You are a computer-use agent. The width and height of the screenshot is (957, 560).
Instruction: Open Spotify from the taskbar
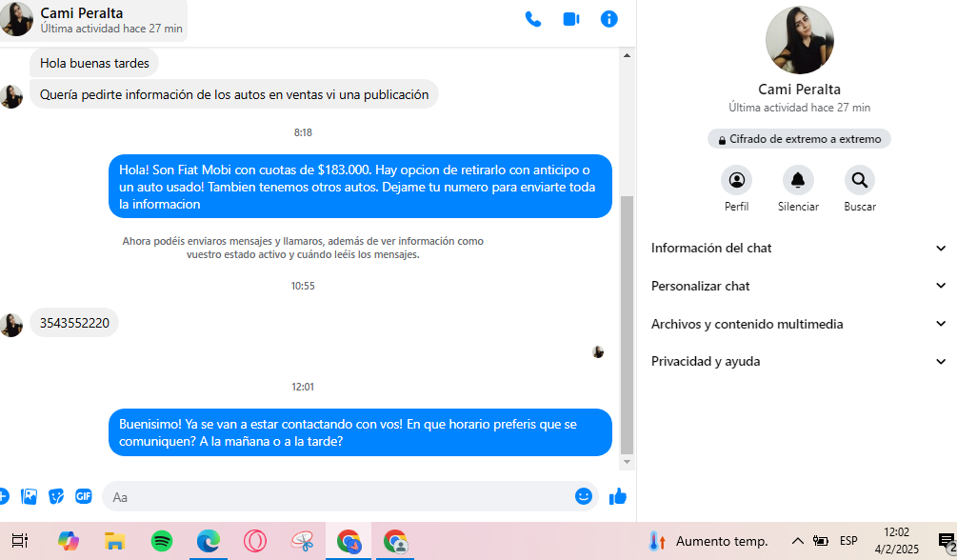162,541
